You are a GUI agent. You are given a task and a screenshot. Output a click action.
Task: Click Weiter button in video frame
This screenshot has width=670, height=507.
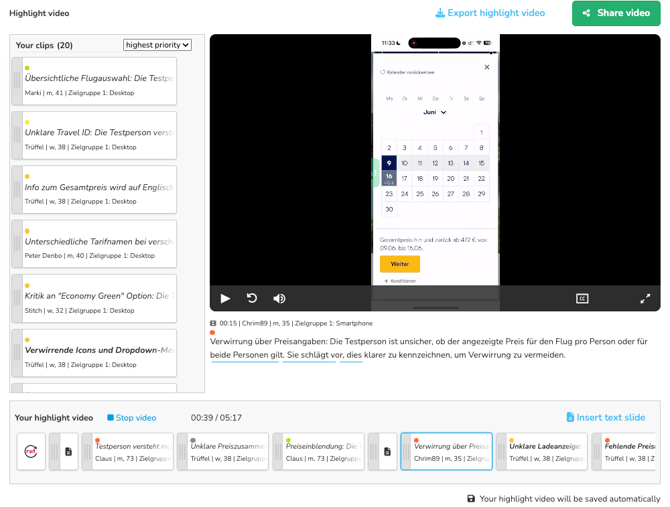[400, 264]
